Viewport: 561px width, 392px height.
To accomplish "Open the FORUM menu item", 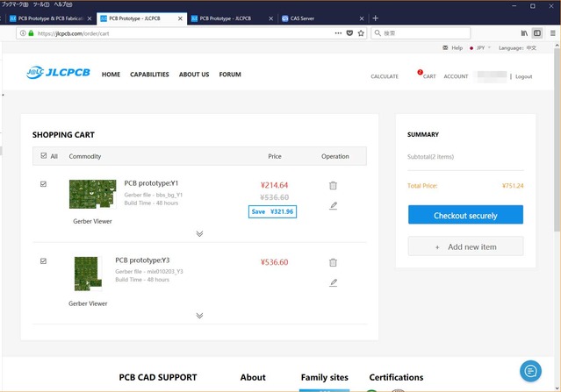I will point(230,75).
